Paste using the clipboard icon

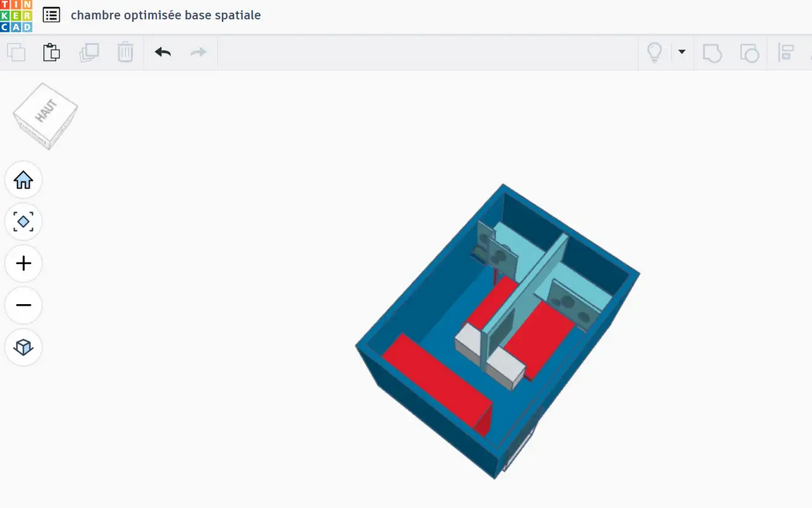click(51, 52)
